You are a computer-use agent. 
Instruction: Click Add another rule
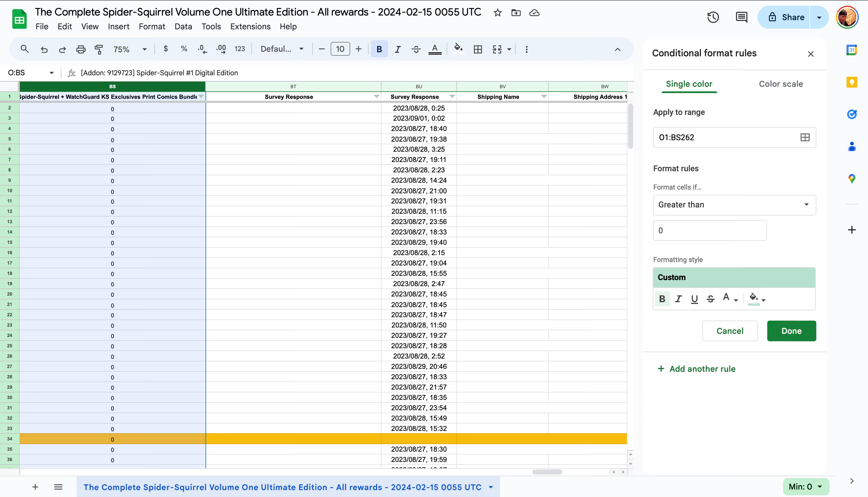coord(696,369)
